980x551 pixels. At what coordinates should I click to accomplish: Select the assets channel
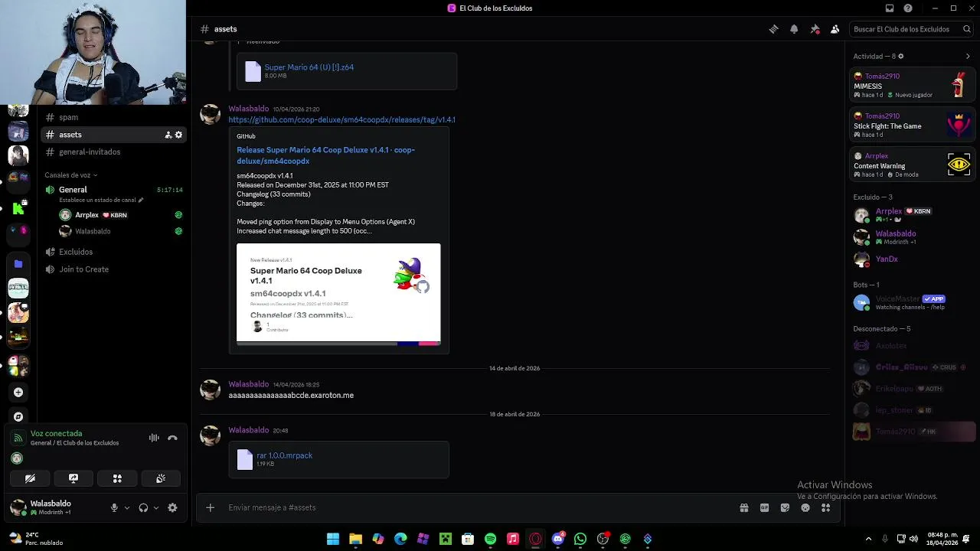[x=113, y=135]
